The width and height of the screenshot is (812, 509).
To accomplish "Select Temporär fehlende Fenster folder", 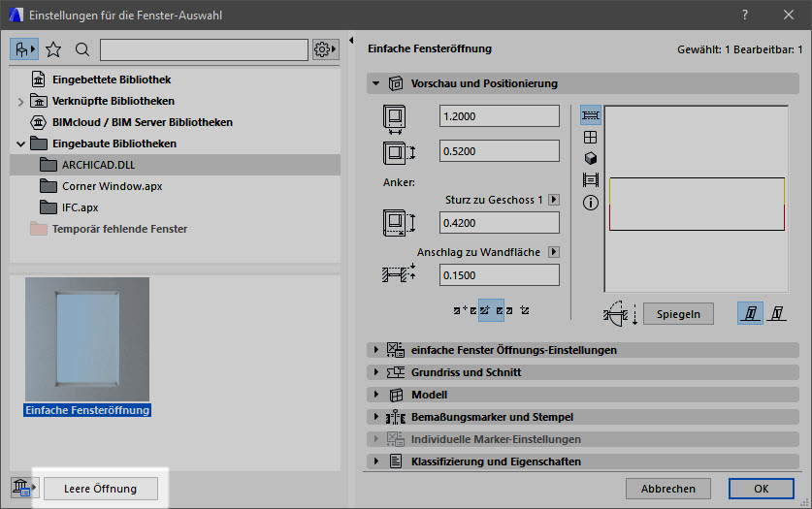I will coord(119,229).
